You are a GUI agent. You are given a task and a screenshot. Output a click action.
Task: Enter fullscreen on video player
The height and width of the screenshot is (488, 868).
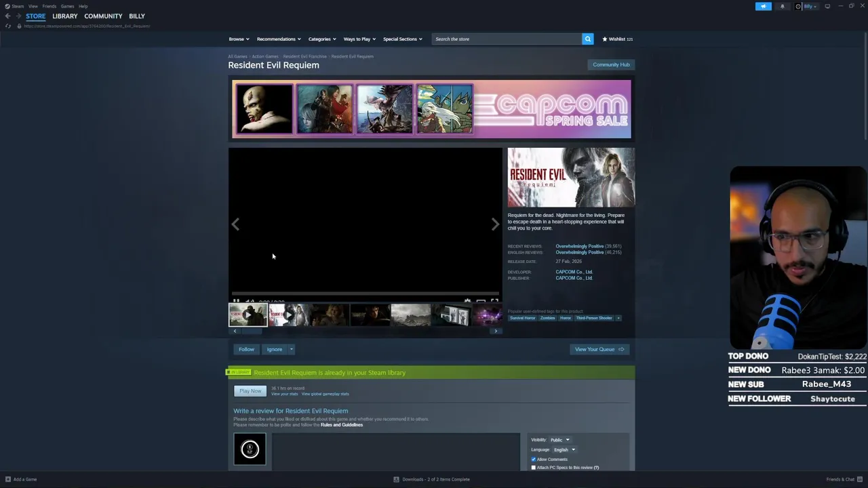(494, 301)
